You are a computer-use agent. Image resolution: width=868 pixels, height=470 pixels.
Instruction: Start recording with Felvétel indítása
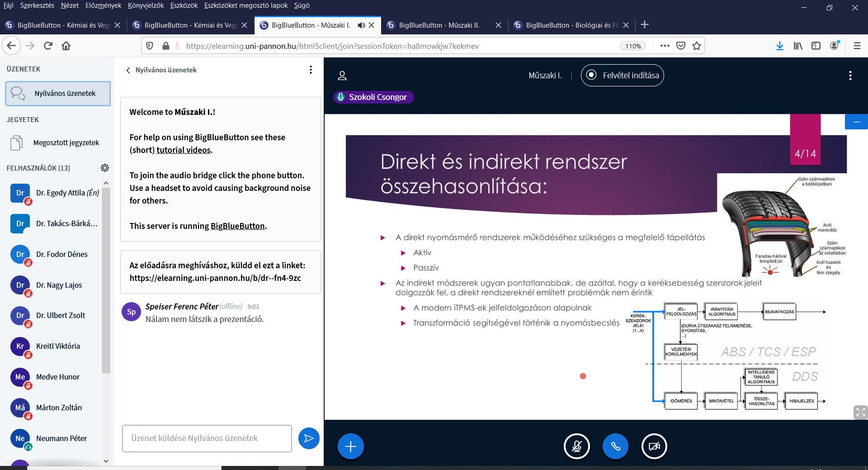click(622, 76)
